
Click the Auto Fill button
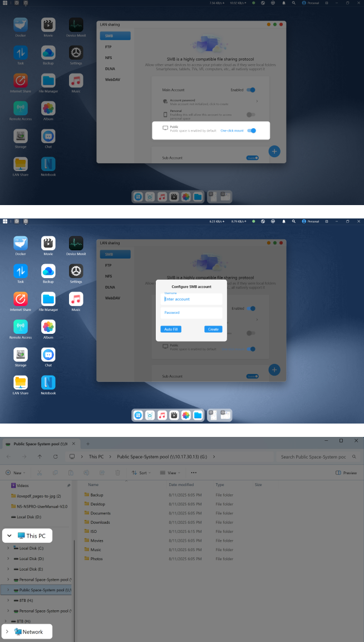[x=171, y=329]
